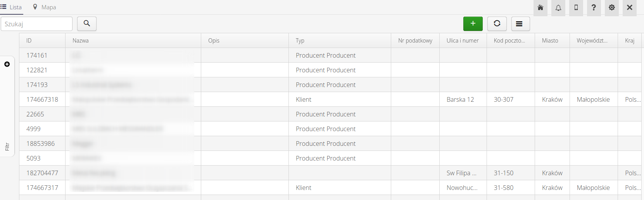Add a new record with the green plus button
The height and width of the screenshot is (200, 644).
click(473, 24)
